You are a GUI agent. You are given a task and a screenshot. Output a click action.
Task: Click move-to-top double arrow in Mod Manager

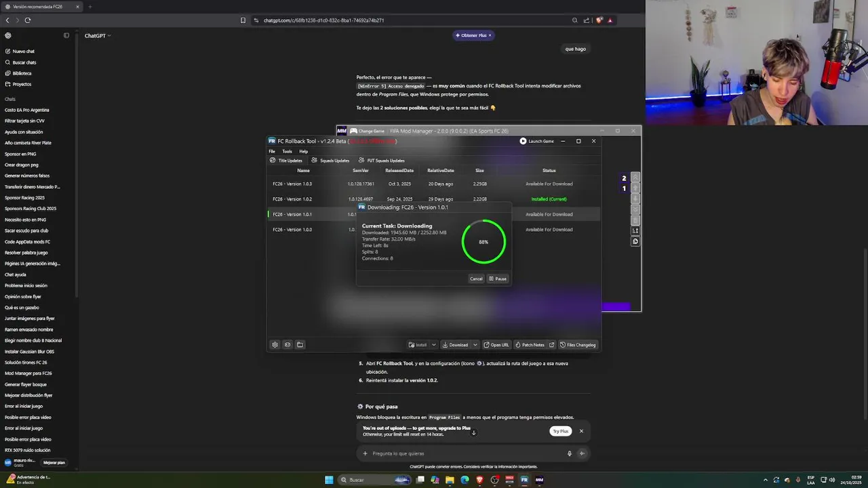click(x=635, y=177)
